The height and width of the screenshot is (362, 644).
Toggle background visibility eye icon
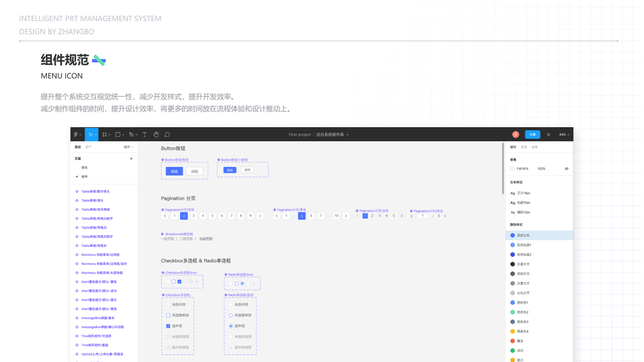pos(566,169)
